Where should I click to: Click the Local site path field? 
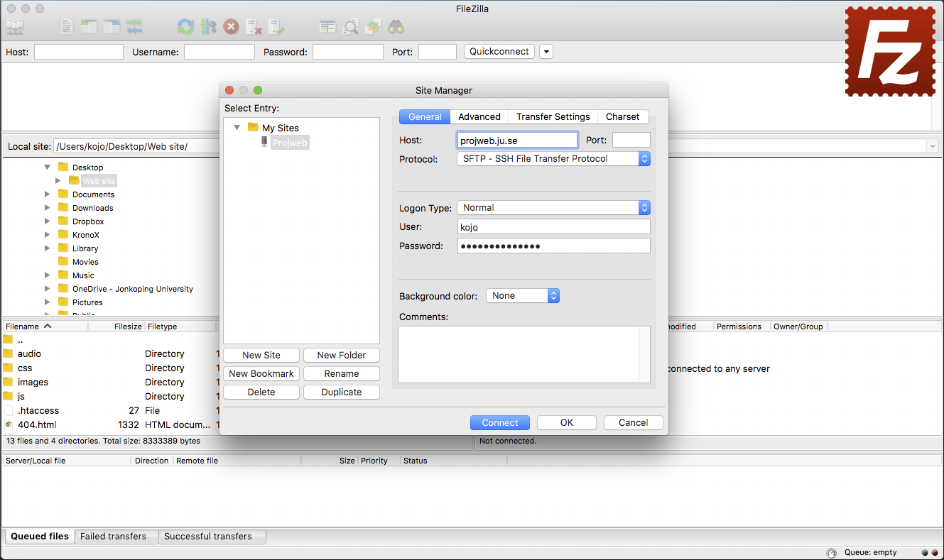click(x=135, y=147)
